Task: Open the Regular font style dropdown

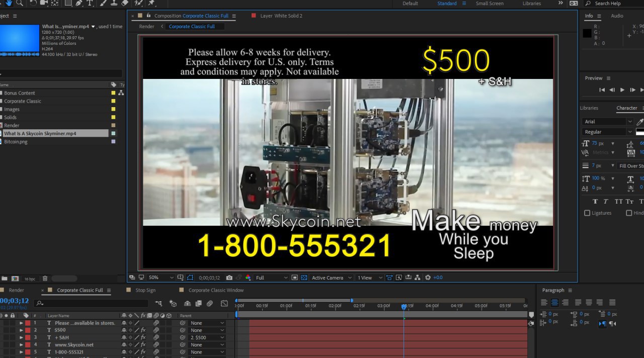Action: (608, 132)
